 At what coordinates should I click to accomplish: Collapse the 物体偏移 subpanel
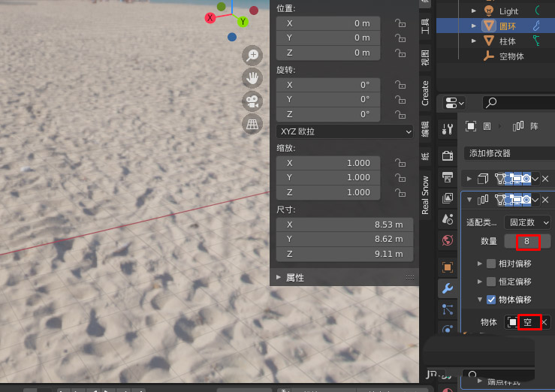(x=480, y=300)
